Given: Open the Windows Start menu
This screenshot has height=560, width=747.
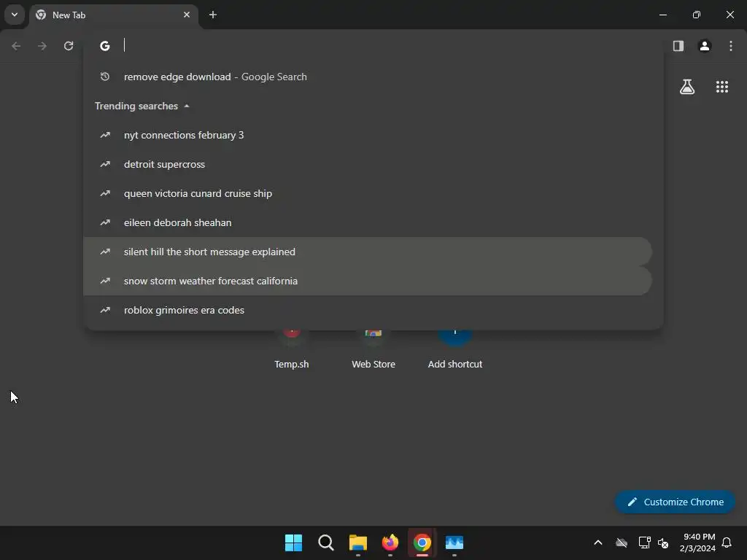Looking at the screenshot, I should click(293, 542).
